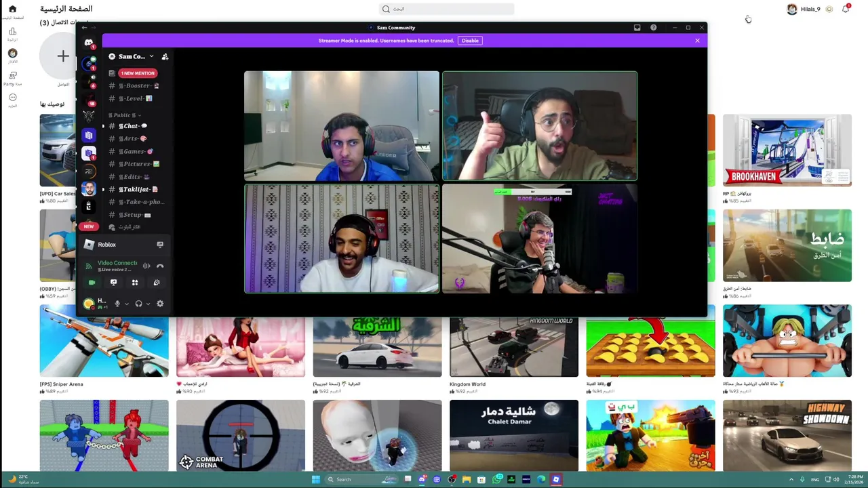Image resolution: width=868 pixels, height=488 pixels.
Task: Dismiss the Streamer Mode banner
Action: [697, 41]
